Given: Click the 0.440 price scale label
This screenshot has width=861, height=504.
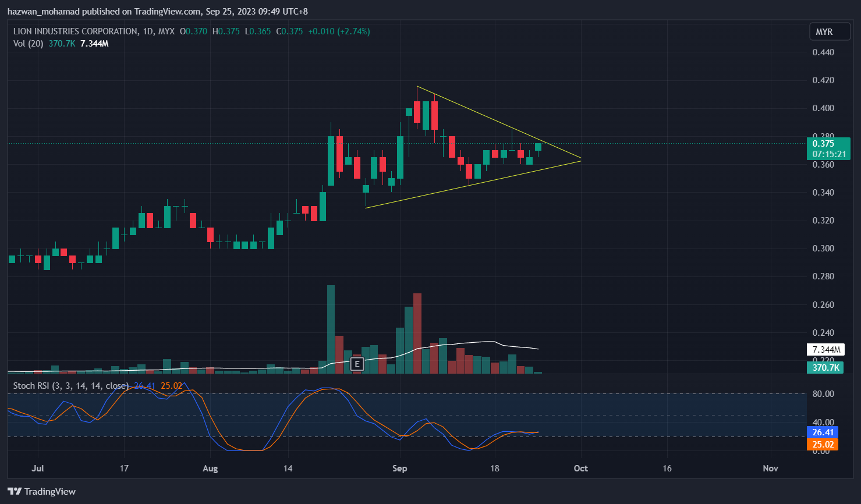Looking at the screenshot, I should (823, 52).
